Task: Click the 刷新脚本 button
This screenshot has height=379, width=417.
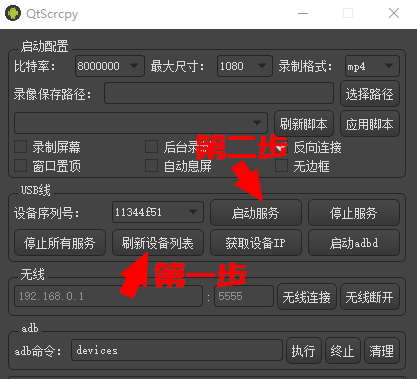Action: coord(304,124)
